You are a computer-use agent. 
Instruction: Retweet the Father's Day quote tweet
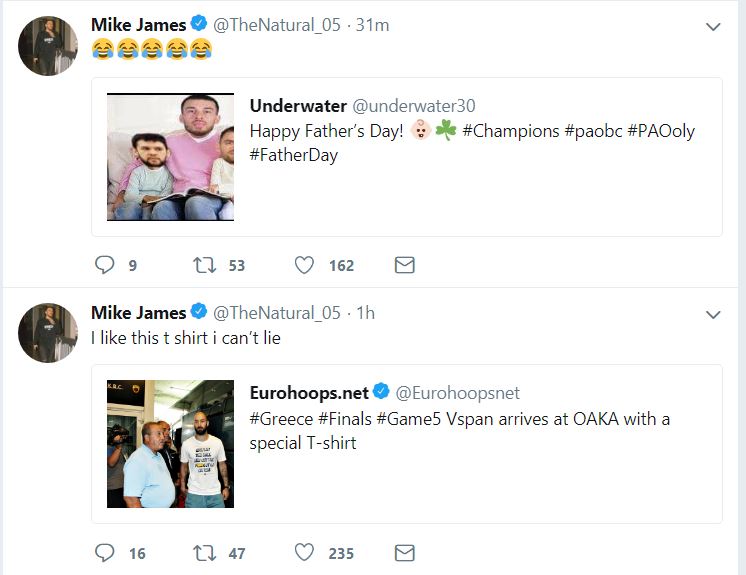coord(202,265)
